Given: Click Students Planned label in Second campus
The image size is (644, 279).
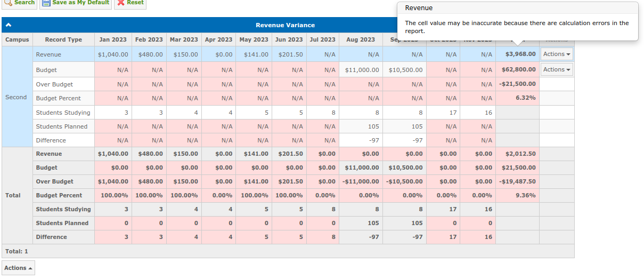Looking at the screenshot, I should pyautogui.click(x=62, y=126).
